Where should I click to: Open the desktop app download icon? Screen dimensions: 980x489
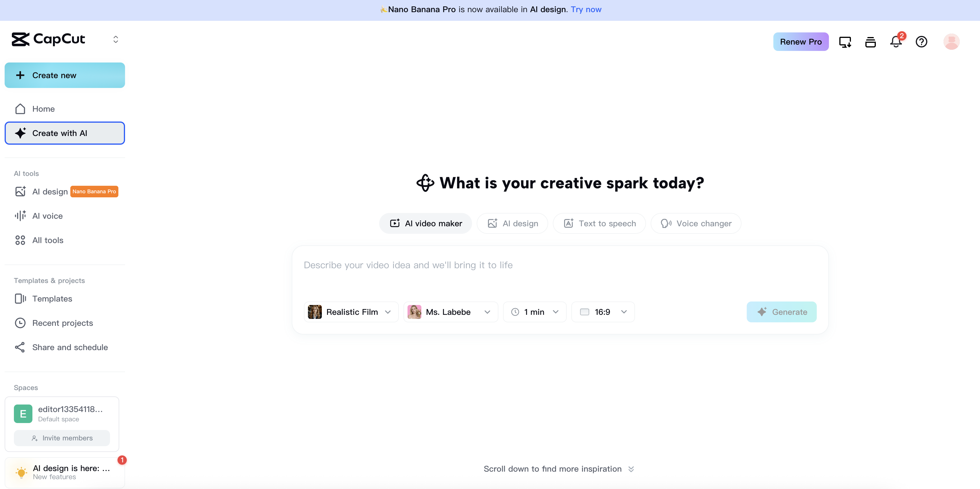point(845,41)
